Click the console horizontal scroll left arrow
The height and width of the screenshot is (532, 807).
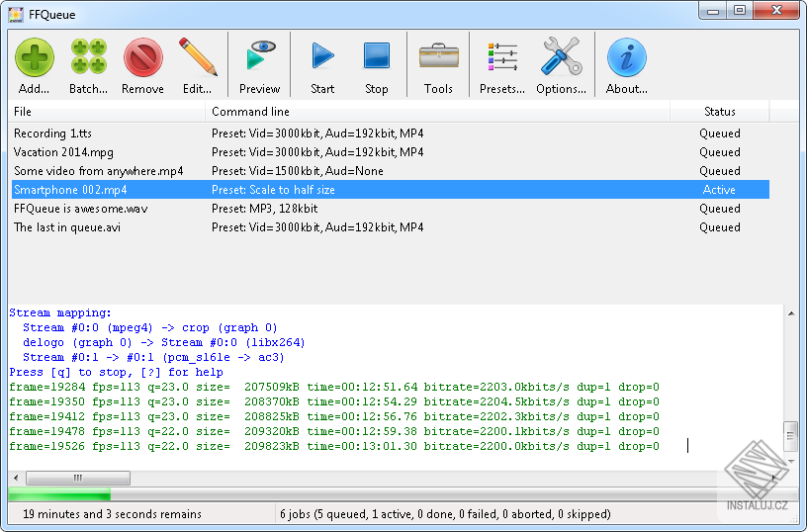[16, 478]
